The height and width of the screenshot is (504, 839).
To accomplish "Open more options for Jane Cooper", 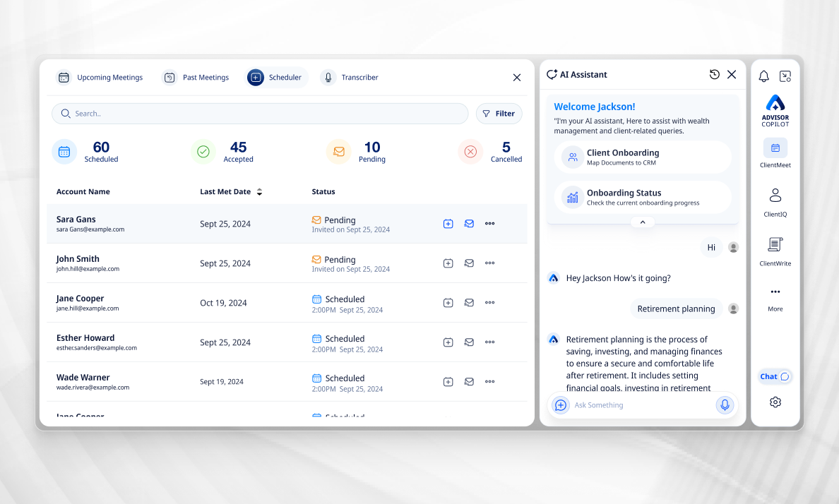I will pos(489,303).
